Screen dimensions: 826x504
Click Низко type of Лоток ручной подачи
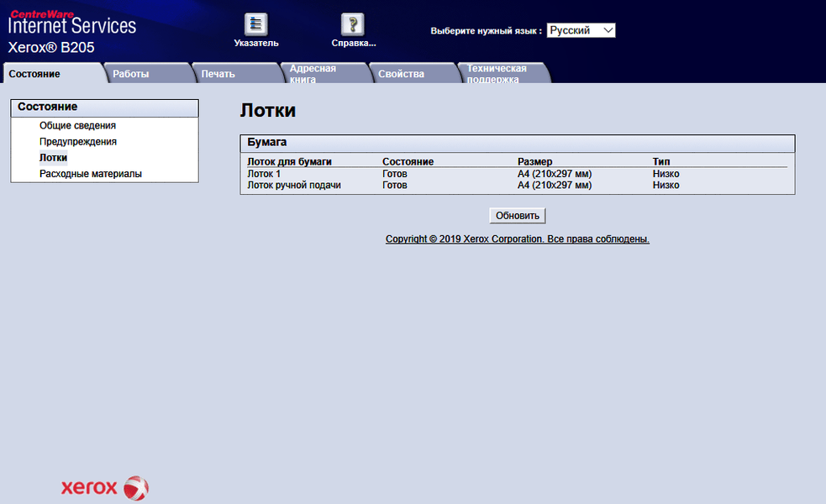(x=666, y=185)
